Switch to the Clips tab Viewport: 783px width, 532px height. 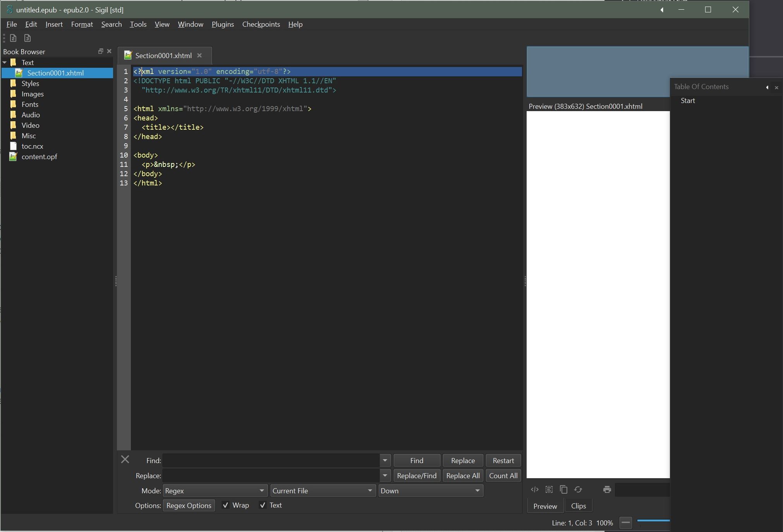[x=578, y=506]
